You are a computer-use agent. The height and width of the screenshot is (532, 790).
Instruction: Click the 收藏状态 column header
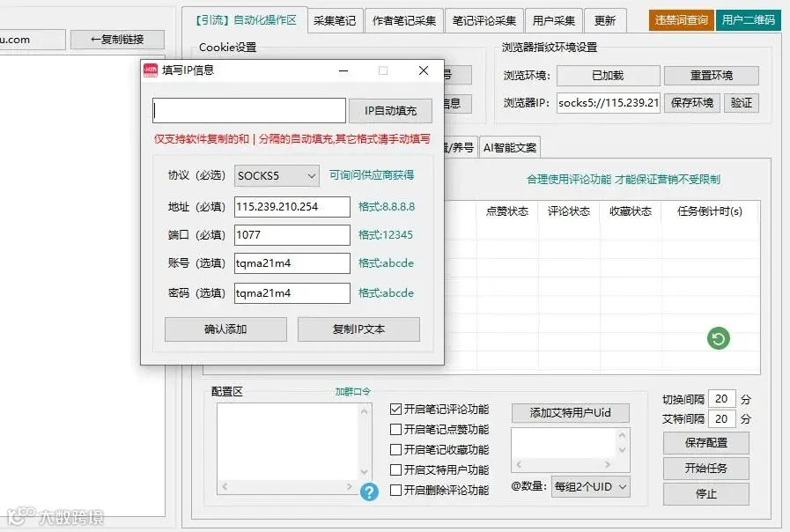pos(631,211)
